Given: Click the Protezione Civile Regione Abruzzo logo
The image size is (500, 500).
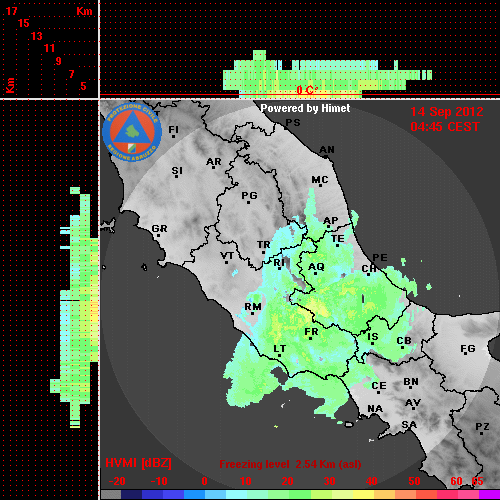Looking at the screenshot, I should [x=132, y=132].
